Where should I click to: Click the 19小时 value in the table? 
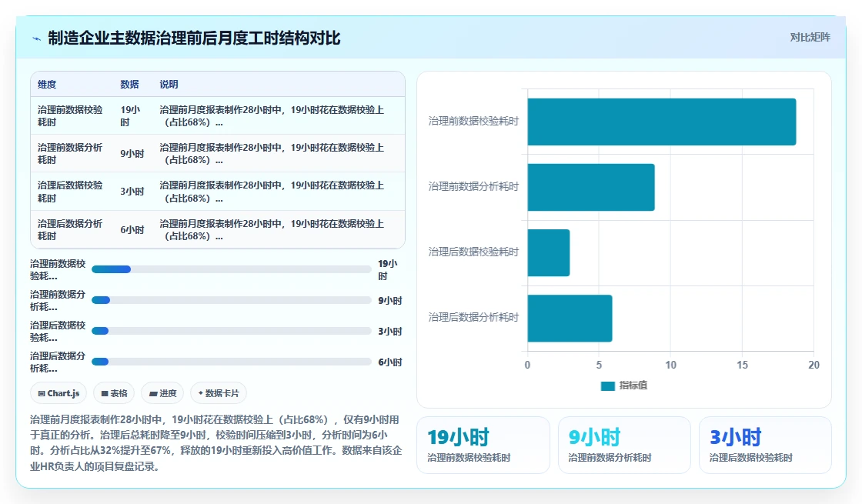130,116
